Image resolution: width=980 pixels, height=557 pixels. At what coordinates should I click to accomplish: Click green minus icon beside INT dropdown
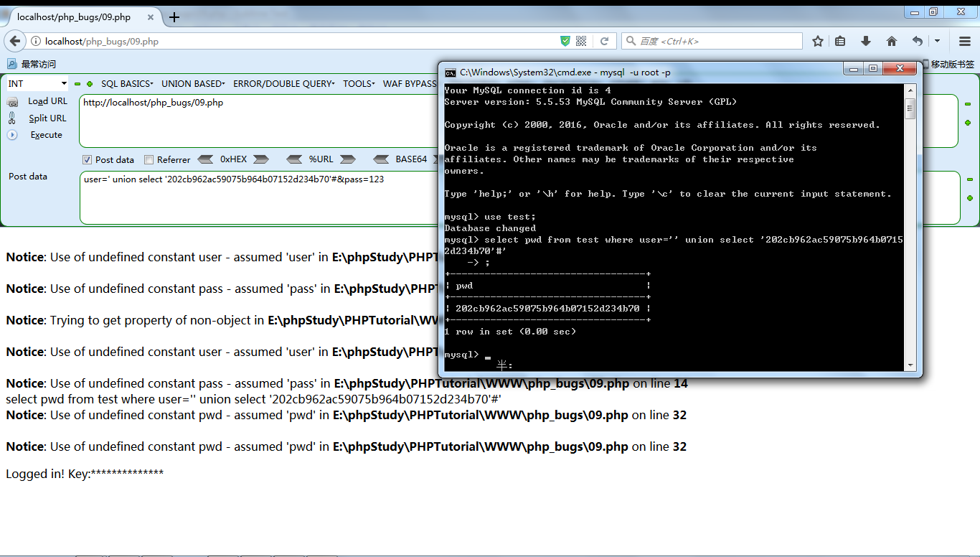(x=77, y=84)
